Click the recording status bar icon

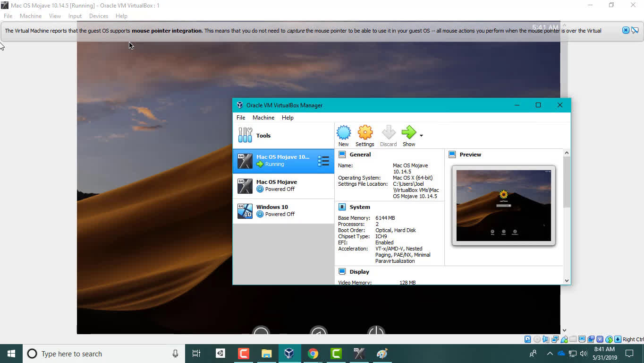point(591,339)
